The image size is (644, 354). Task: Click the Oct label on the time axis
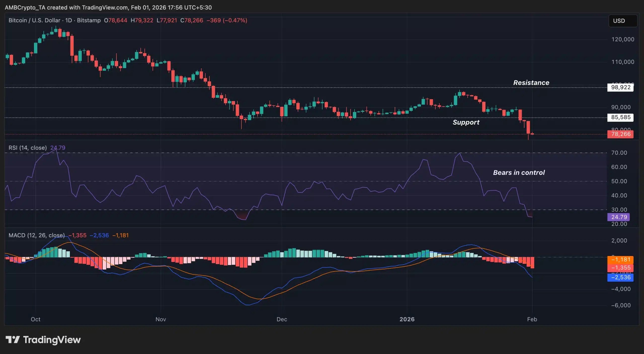35,319
